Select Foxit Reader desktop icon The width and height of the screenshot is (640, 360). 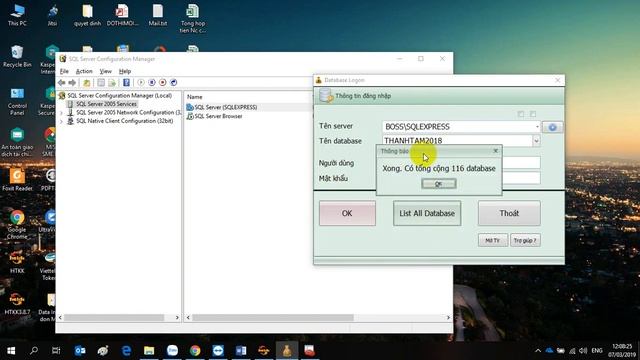coord(17,180)
